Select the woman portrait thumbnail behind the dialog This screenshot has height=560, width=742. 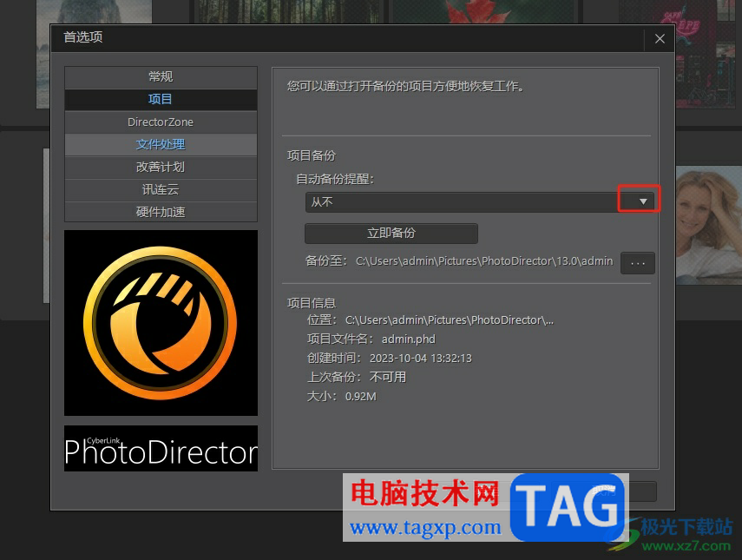point(708,225)
